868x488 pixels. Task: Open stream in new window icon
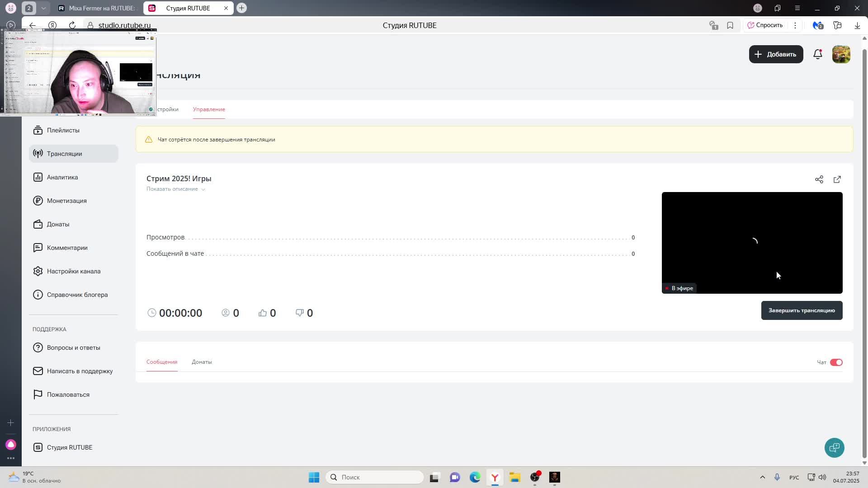coord(837,179)
